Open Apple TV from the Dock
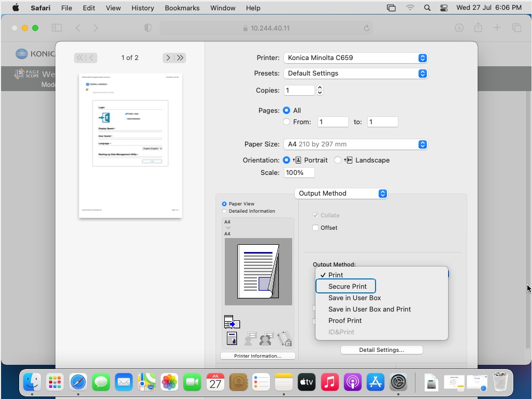 point(307,382)
